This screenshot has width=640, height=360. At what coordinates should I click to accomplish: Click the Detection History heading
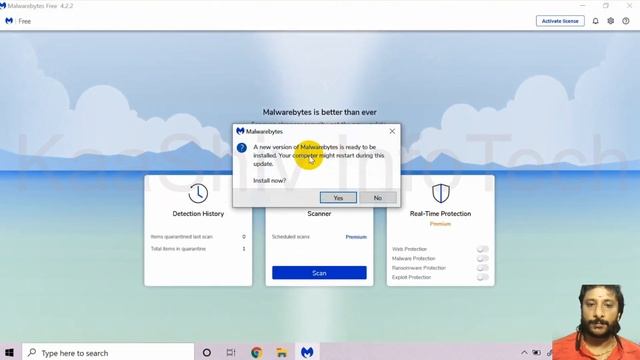coord(198,213)
